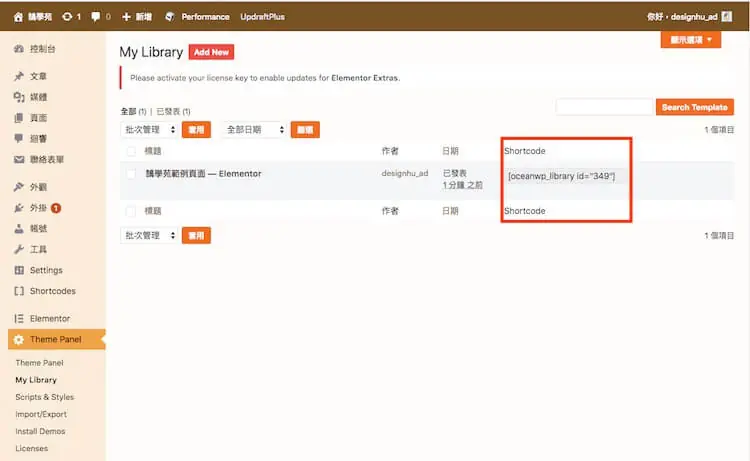Open the Licenses submenu item
The width and height of the screenshot is (750, 461).
point(32,449)
